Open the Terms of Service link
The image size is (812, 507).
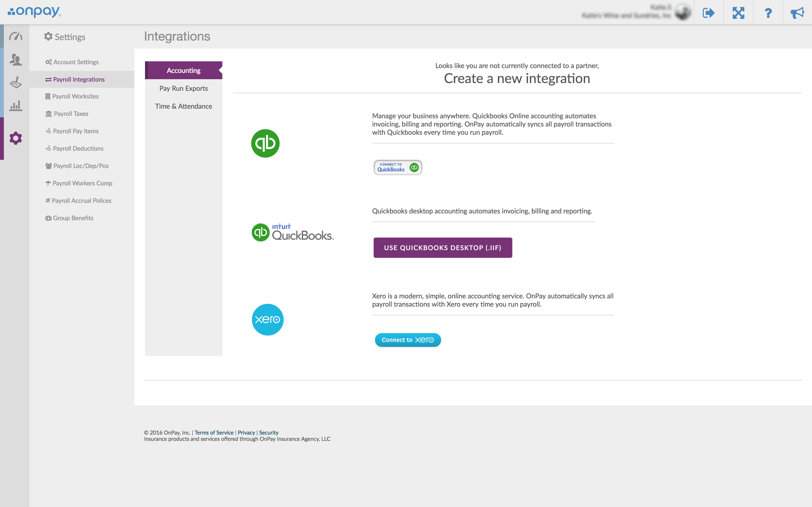[x=214, y=433]
